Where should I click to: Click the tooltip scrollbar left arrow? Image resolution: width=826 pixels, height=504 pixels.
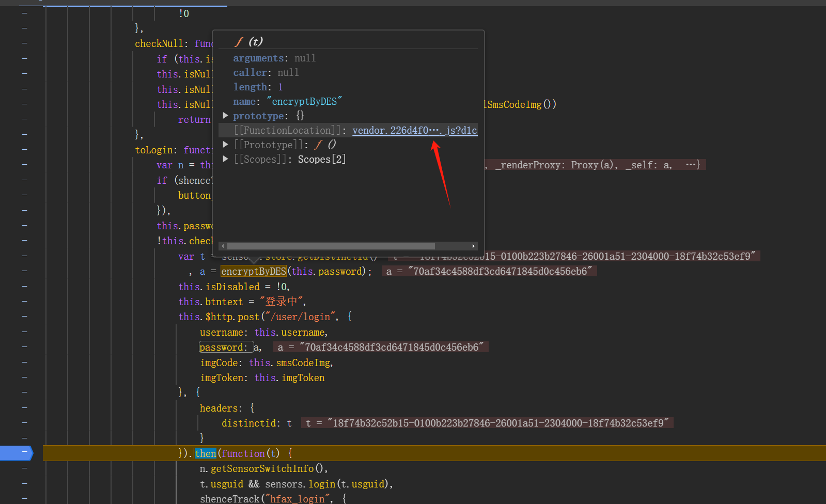click(x=223, y=246)
